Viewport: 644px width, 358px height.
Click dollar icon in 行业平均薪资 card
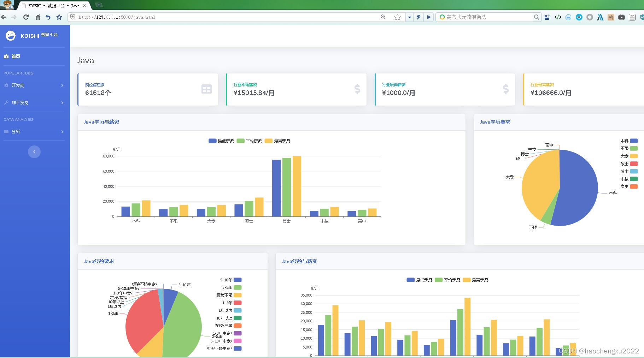(357, 89)
